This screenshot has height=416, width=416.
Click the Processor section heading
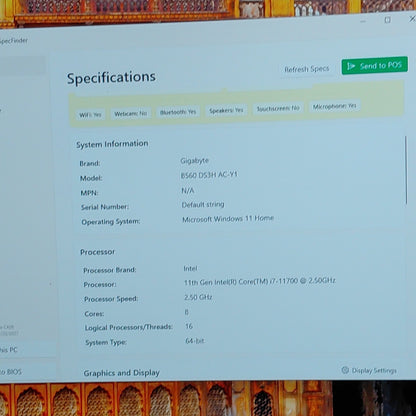[97, 252]
